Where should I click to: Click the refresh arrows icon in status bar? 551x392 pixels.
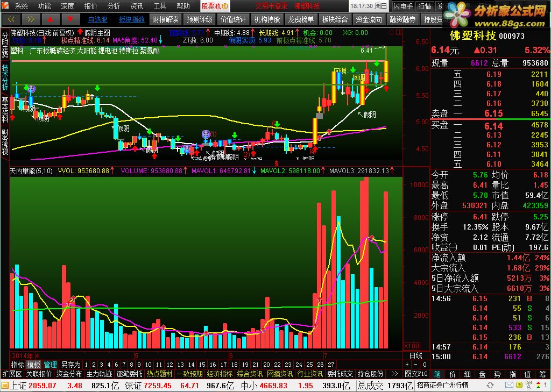(x=490, y=386)
